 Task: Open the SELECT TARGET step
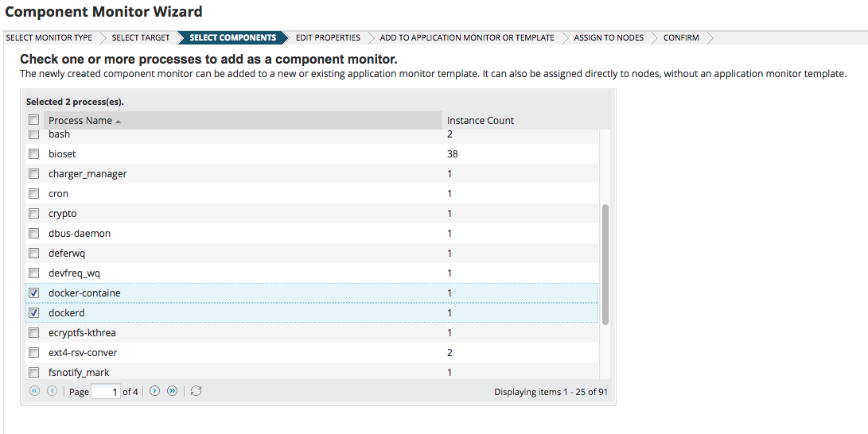[141, 37]
